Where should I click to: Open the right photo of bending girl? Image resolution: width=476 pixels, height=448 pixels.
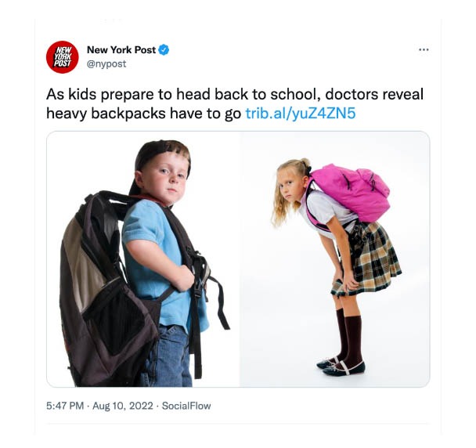click(x=335, y=259)
